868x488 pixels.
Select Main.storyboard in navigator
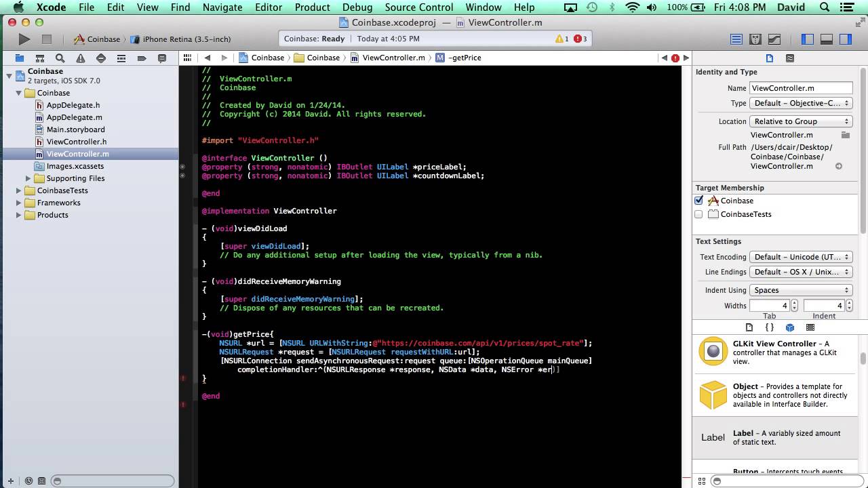coord(75,129)
